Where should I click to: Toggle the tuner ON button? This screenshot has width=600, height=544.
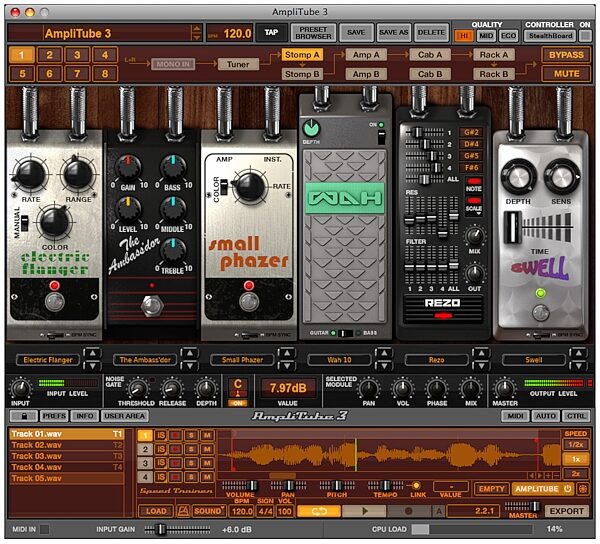point(238,403)
